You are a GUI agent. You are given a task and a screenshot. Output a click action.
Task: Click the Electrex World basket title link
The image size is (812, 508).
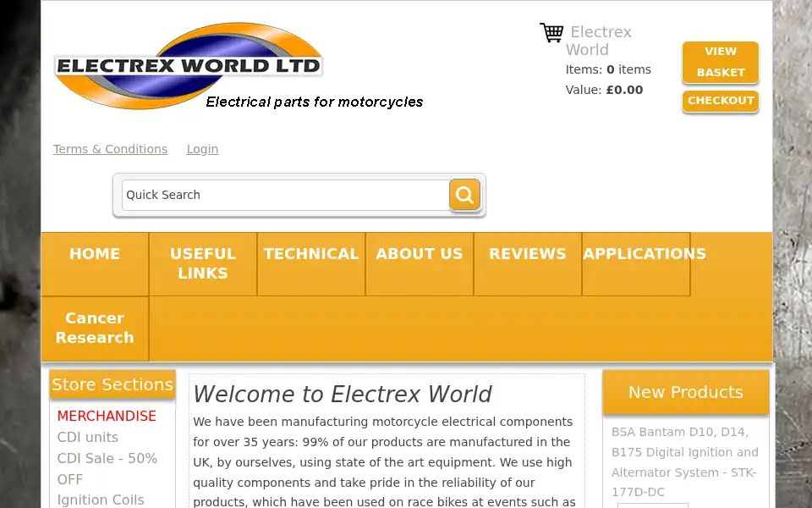pyautogui.click(x=599, y=41)
